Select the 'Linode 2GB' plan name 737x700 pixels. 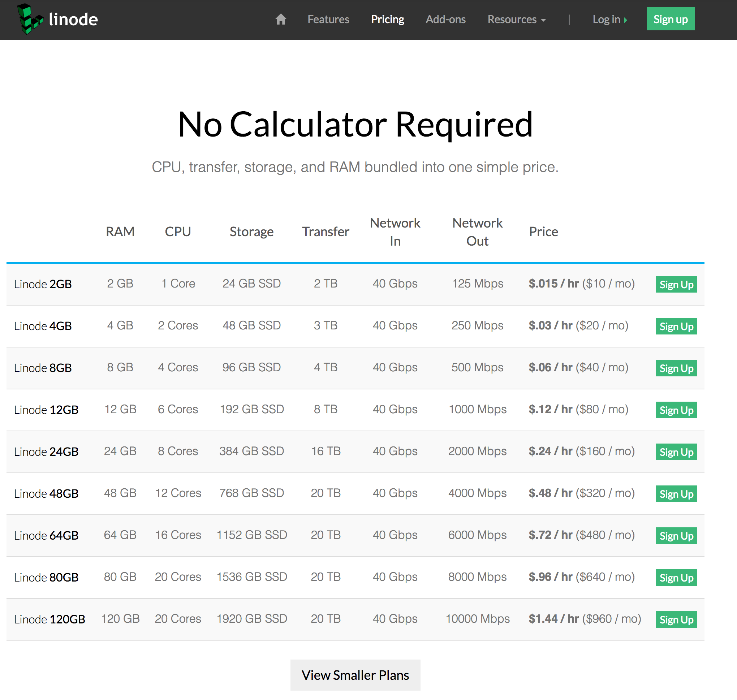click(x=43, y=284)
